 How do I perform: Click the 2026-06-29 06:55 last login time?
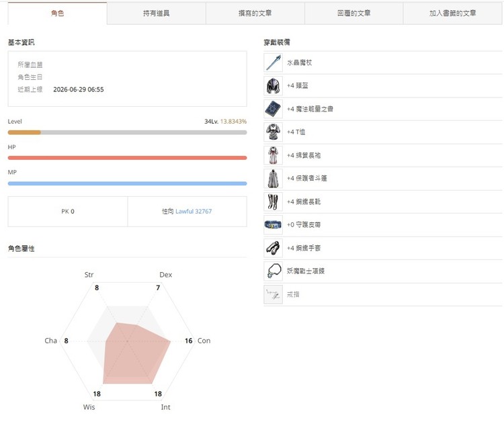pyautogui.click(x=79, y=89)
